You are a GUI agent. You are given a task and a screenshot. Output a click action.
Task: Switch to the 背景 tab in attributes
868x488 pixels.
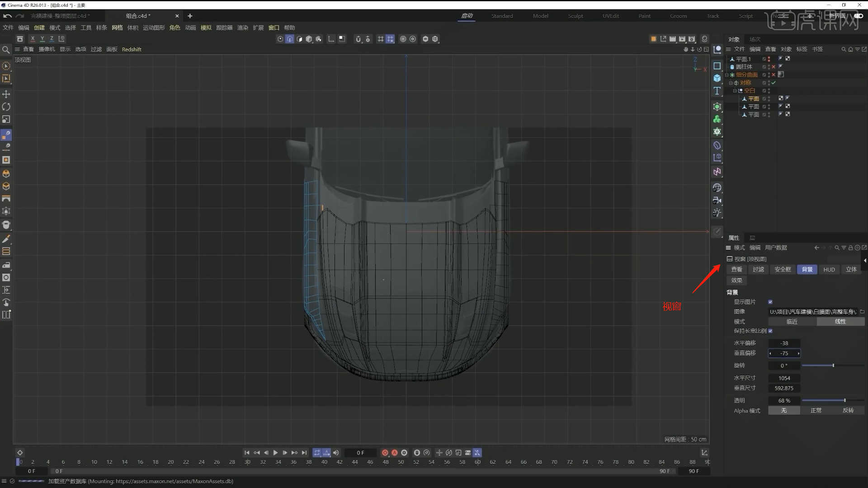pos(807,269)
